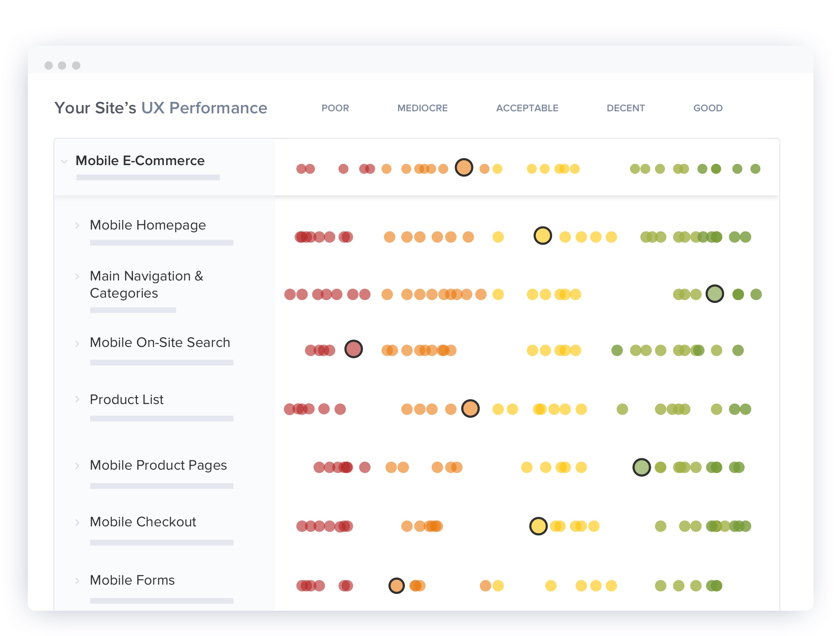Screen dimensions: 840x636
Task: Expand the Mobile Homepage row chevron
Action: (77, 225)
